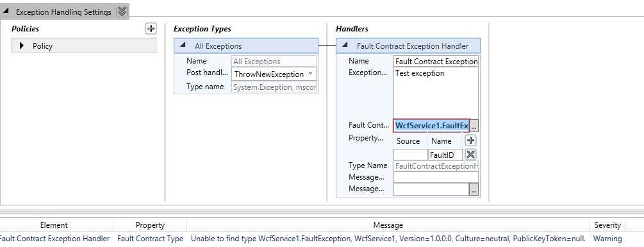Click the System.Exception Type name field
This screenshot has width=644, height=247.
point(274,87)
